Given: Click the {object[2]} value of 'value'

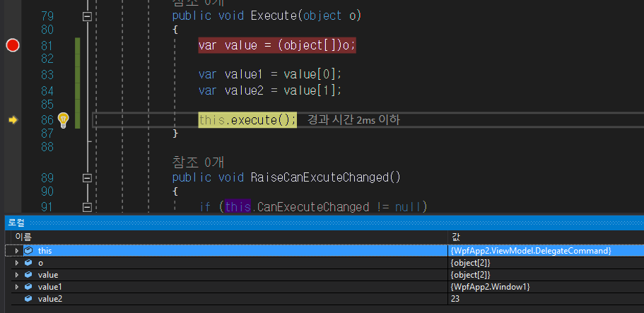Looking at the screenshot, I should 470,275.
